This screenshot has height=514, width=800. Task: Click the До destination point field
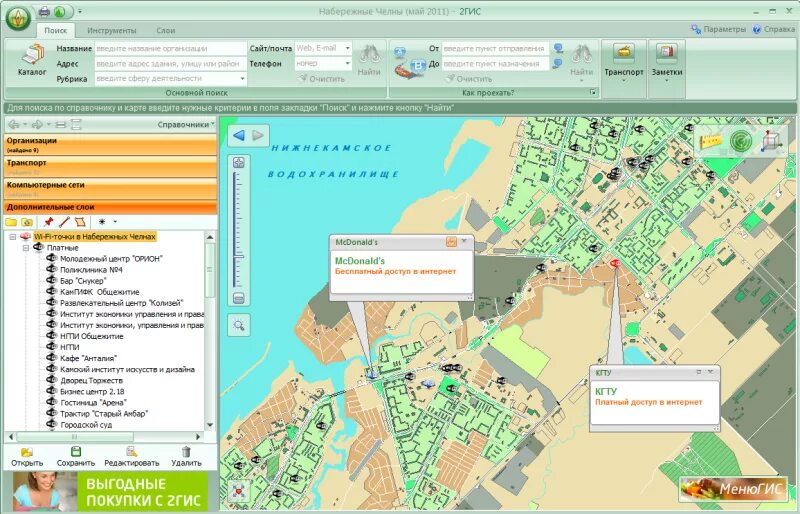(x=495, y=64)
